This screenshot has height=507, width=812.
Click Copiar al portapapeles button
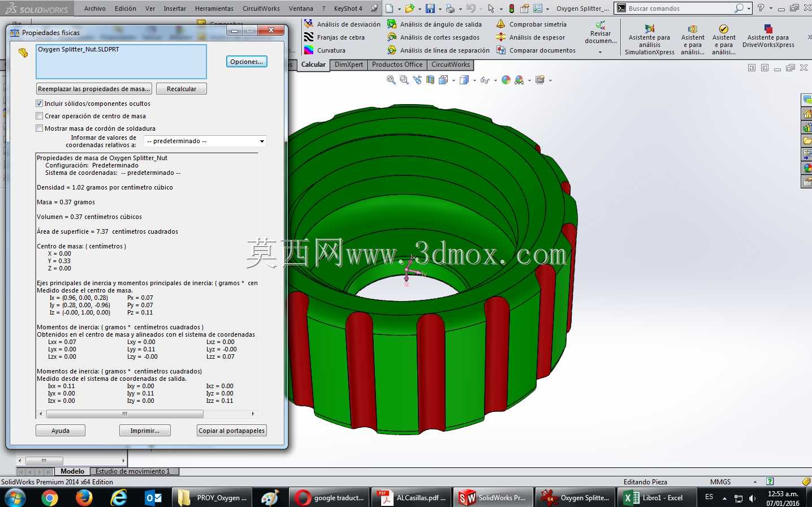[x=232, y=431]
